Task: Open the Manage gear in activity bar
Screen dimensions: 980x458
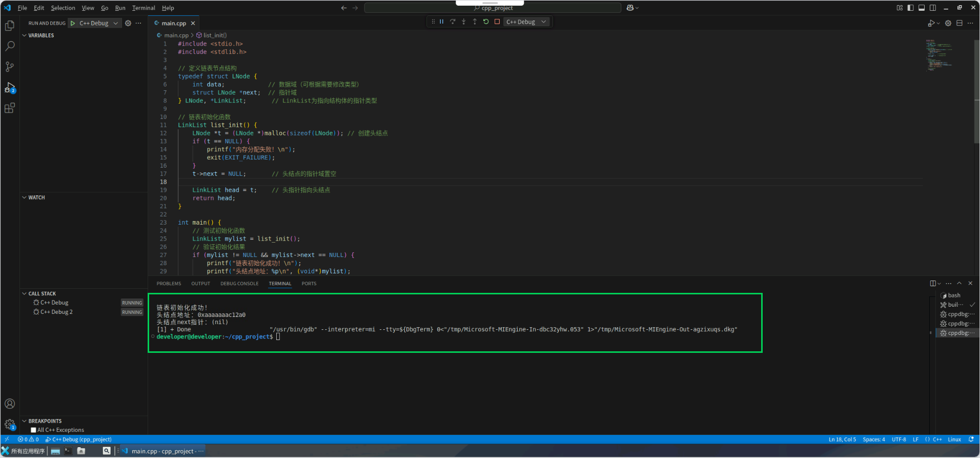Action: coord(10,424)
